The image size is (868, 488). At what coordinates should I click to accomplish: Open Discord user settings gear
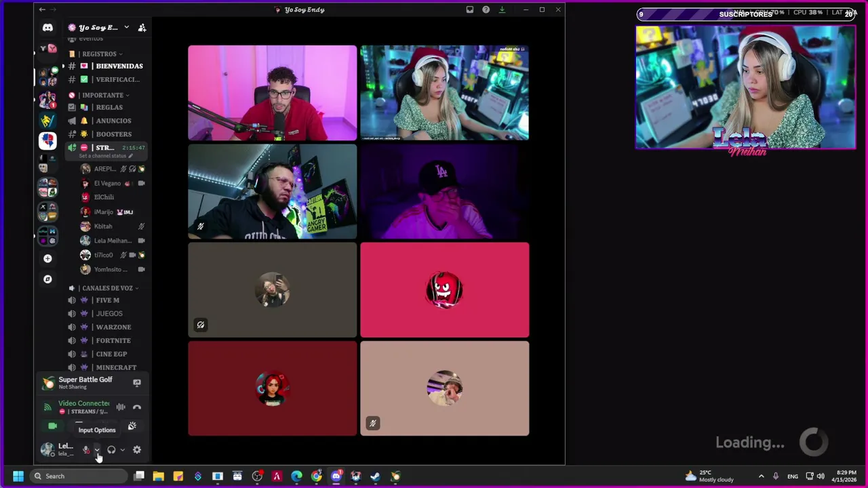tap(137, 449)
